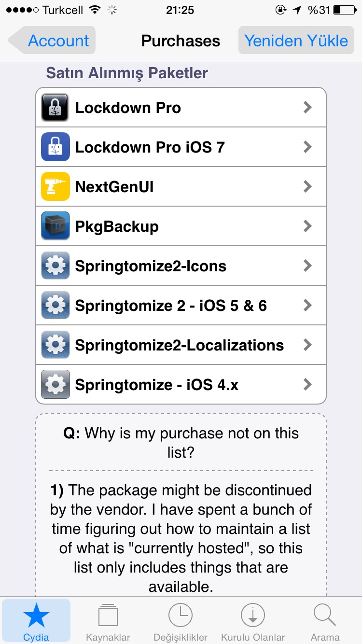Open the Springtomize2-Localizations row chevron
Screen dimensions: 362x644
point(307,345)
